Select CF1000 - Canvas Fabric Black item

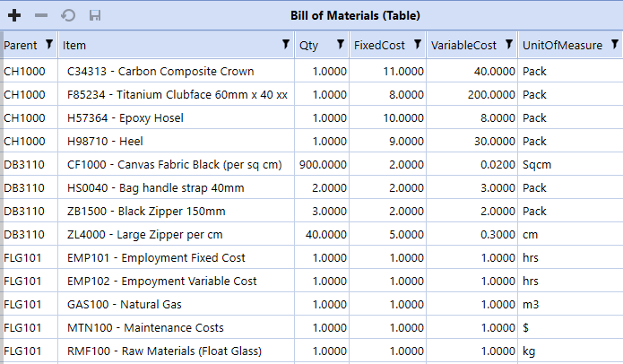click(x=175, y=164)
